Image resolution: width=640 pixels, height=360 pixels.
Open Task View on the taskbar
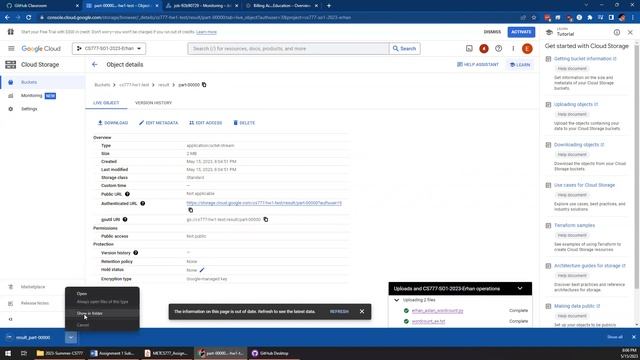click(x=24, y=353)
